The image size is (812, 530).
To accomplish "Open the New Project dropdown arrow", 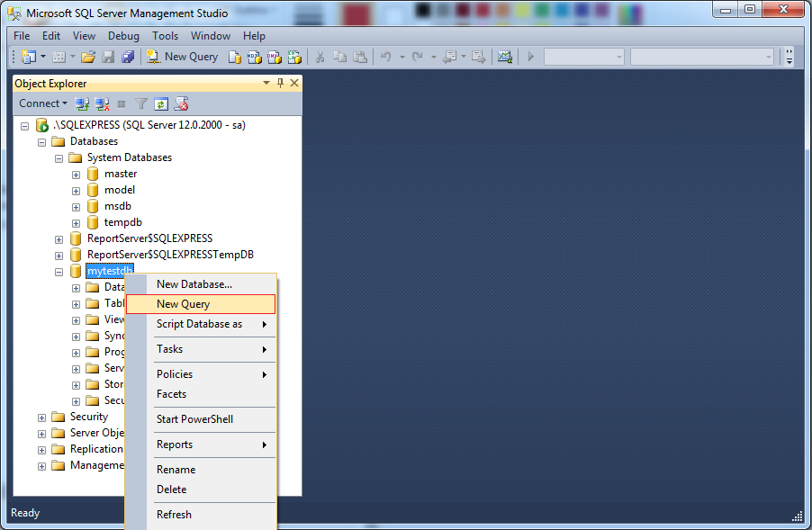I will point(43,57).
